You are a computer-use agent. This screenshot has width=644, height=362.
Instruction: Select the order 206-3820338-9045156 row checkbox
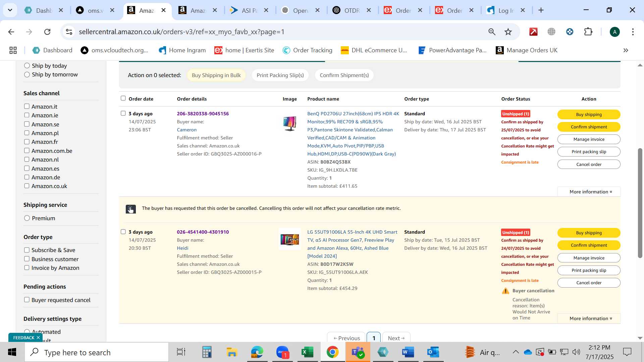123,113
